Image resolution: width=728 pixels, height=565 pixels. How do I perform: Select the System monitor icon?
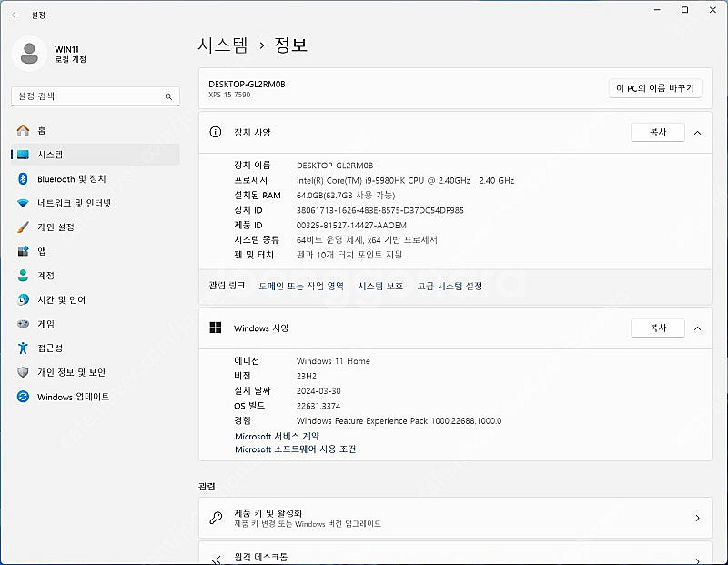click(x=23, y=155)
